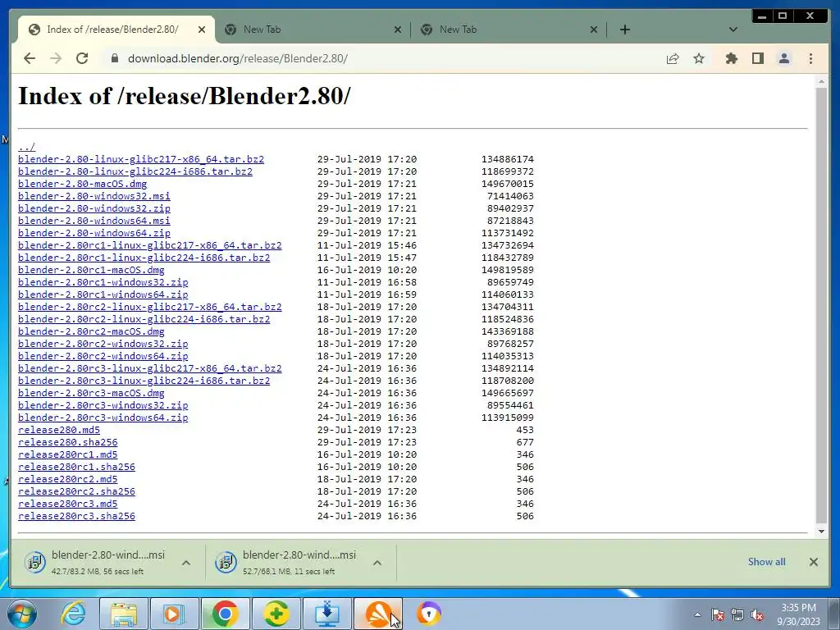
Task: Expand options for second blender msi download
Action: point(377,563)
